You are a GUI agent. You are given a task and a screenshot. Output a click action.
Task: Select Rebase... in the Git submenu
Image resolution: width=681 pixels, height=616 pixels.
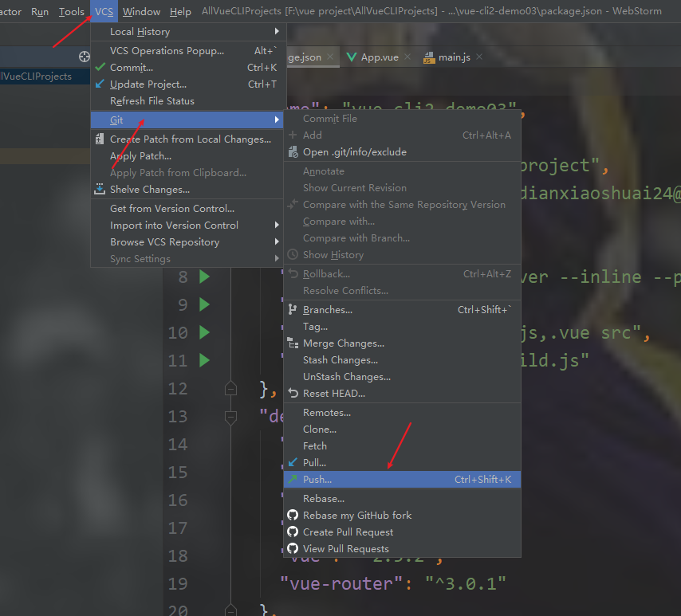click(x=402, y=498)
